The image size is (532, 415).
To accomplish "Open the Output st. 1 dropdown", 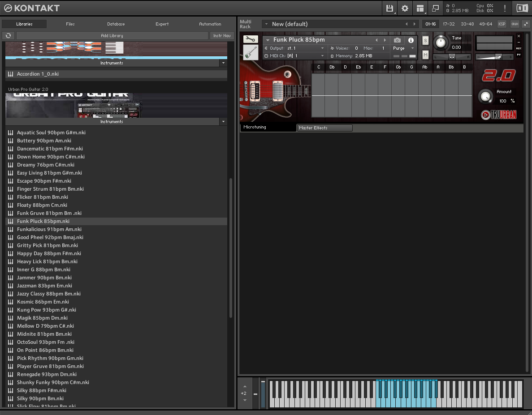I will [322, 48].
